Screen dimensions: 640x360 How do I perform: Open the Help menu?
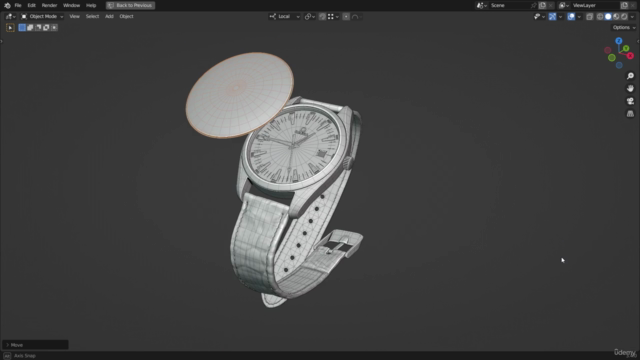pyautogui.click(x=91, y=5)
